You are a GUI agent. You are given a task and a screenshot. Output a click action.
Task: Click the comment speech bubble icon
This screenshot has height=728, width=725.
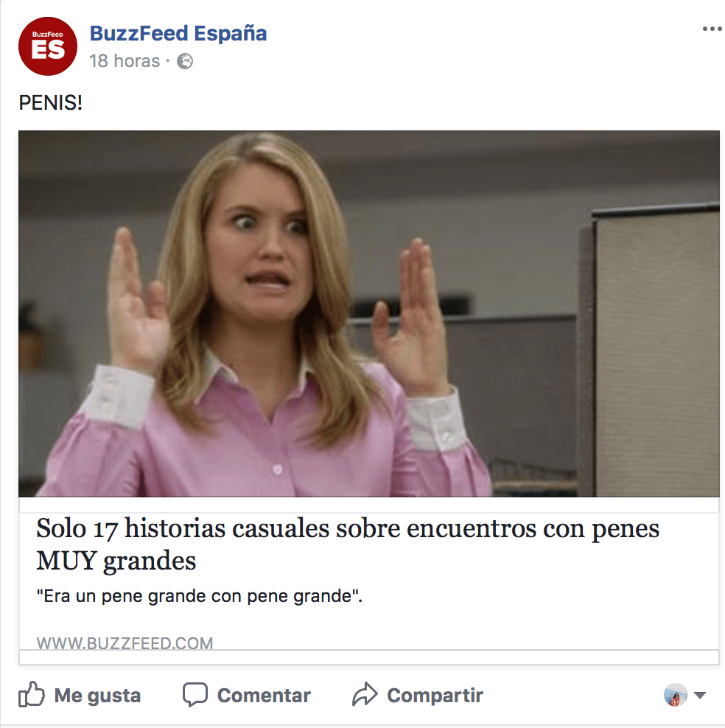[195, 695]
